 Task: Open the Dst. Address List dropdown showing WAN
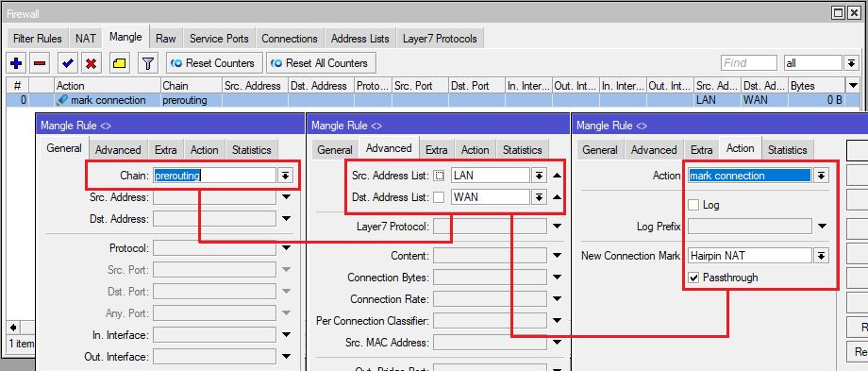538,197
